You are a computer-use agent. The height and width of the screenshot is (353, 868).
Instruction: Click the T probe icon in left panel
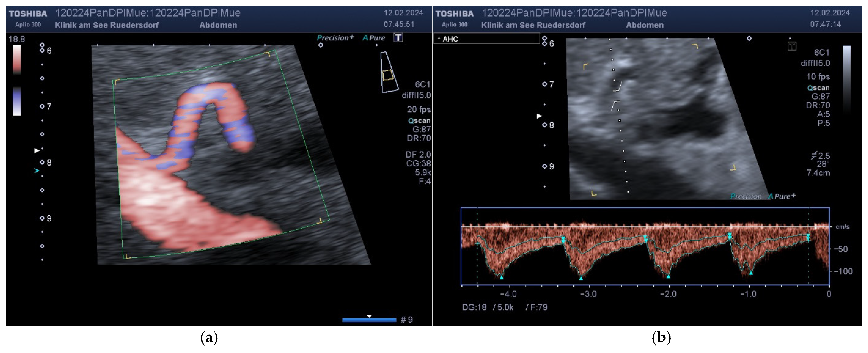[398, 37]
